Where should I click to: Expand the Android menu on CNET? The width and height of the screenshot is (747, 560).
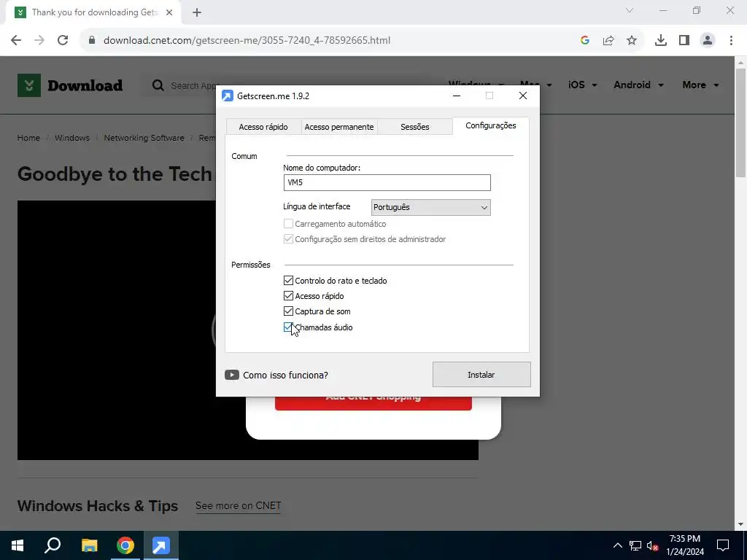(x=638, y=85)
